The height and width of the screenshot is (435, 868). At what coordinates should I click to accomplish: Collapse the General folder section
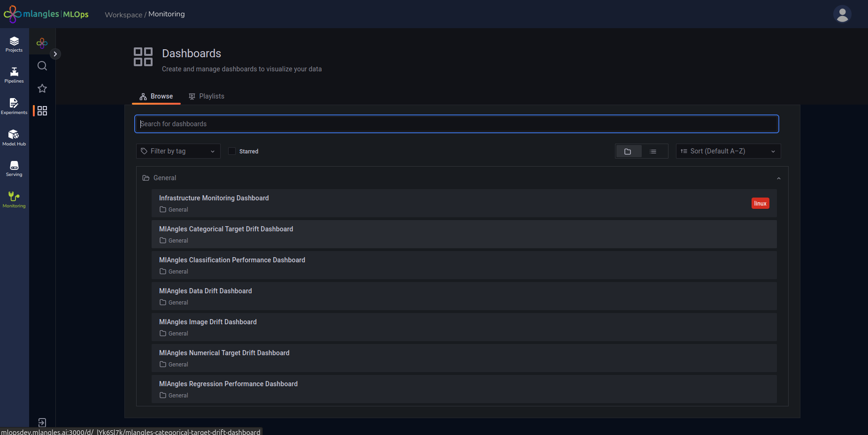click(x=778, y=178)
